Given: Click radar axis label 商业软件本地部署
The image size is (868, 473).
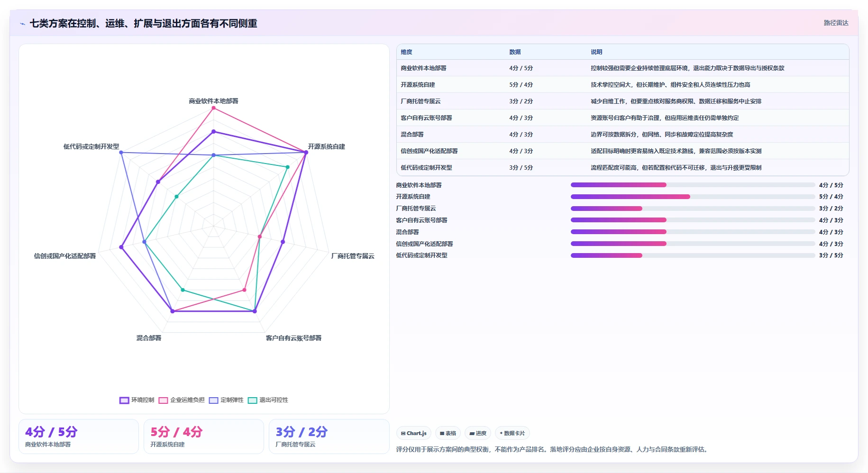Looking at the screenshot, I should coord(213,101).
